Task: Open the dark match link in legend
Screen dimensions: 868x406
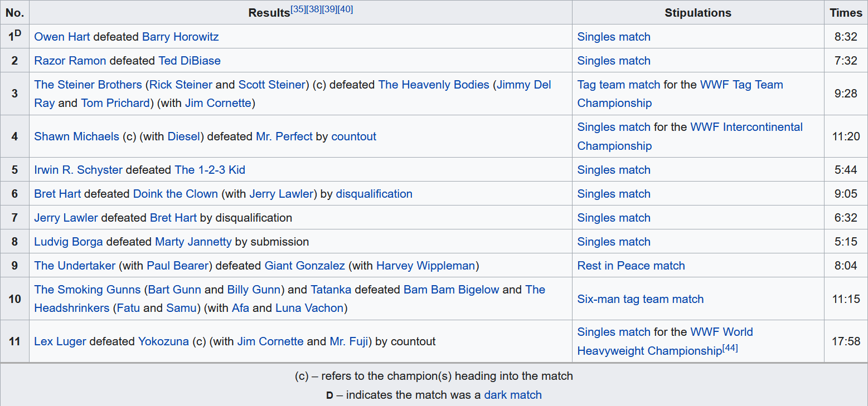Action: tap(513, 395)
